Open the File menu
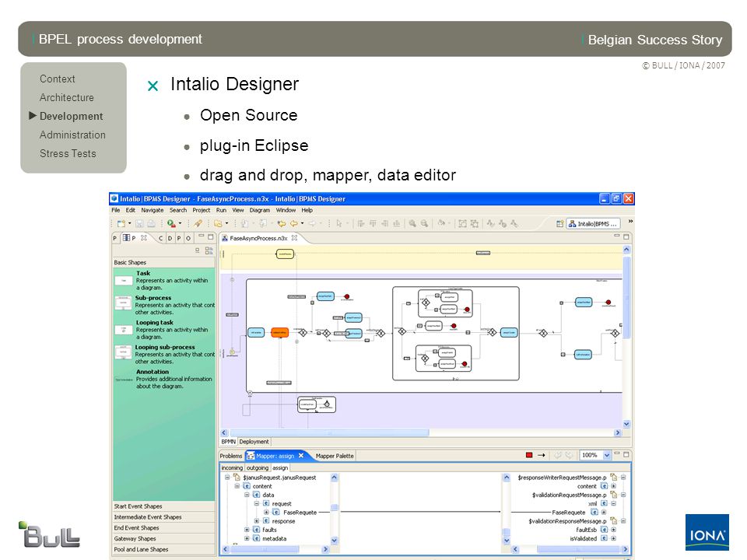Screen dimensions: 747x560 [116, 210]
